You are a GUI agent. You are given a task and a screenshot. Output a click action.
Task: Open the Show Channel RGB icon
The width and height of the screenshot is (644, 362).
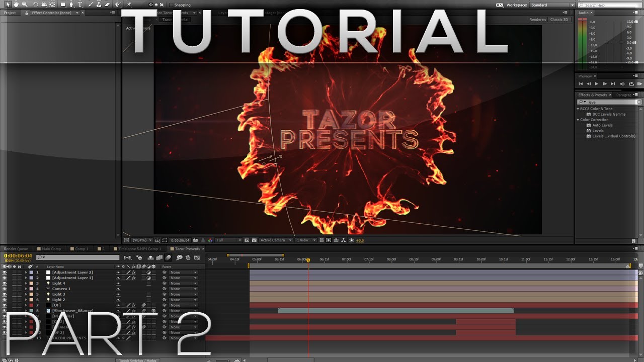(210, 240)
